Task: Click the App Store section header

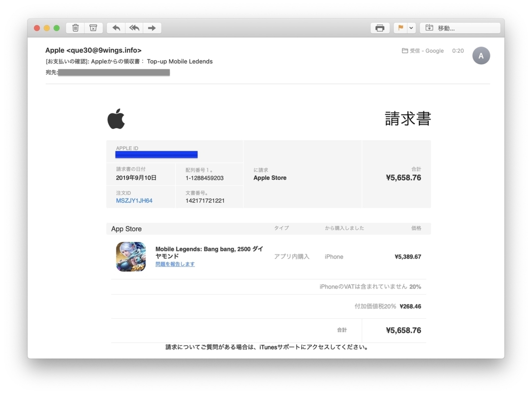Action: (126, 229)
